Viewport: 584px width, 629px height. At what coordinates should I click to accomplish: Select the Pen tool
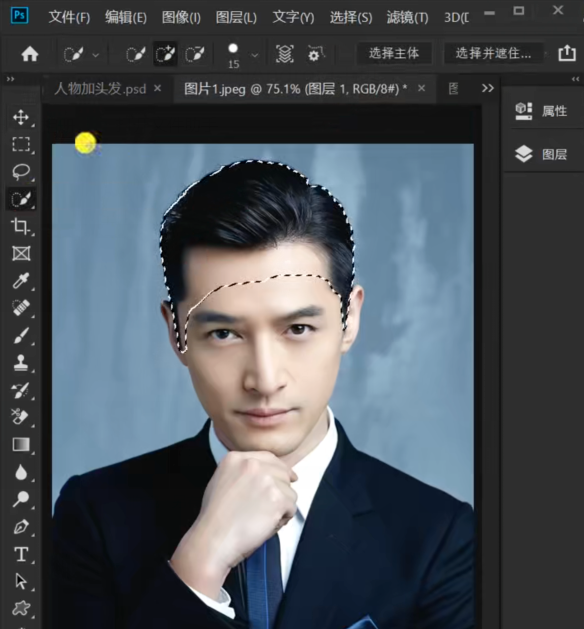(x=21, y=527)
